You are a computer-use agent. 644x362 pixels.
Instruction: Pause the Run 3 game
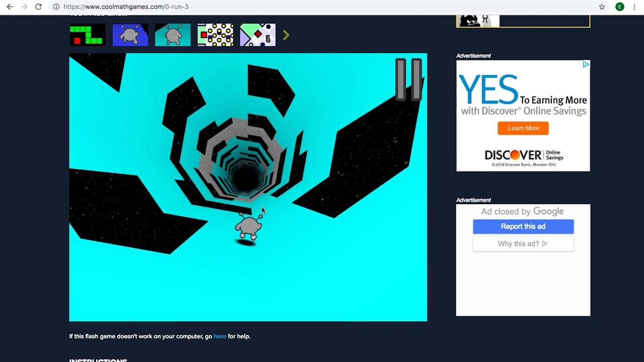pos(409,79)
